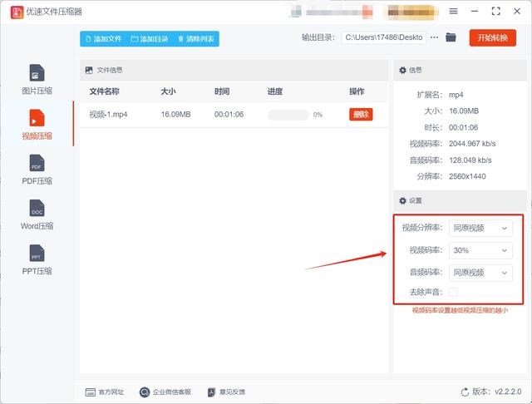
Task: Open the PDF压缩 section
Action: [37, 170]
